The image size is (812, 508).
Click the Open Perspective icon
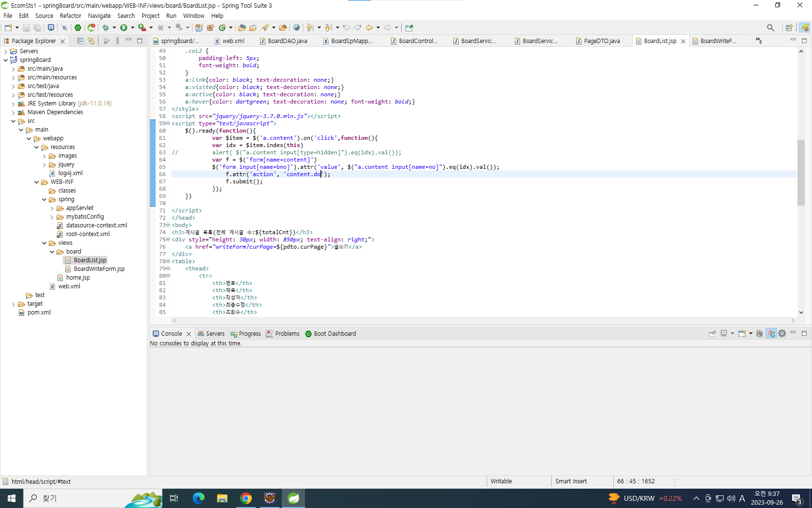click(x=789, y=28)
